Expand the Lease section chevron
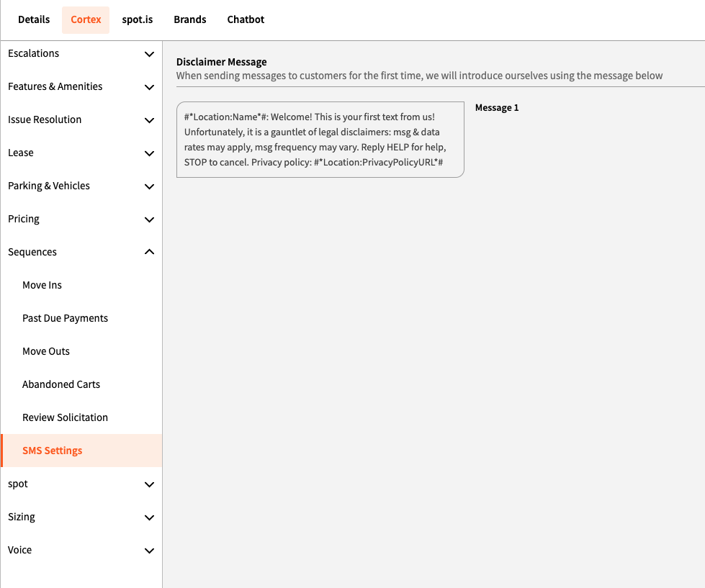Image resolution: width=705 pixels, height=588 pixels. 149,153
